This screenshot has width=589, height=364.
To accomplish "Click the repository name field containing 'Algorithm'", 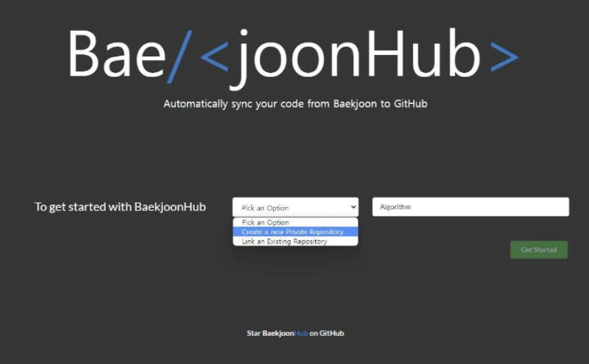I will 471,207.
